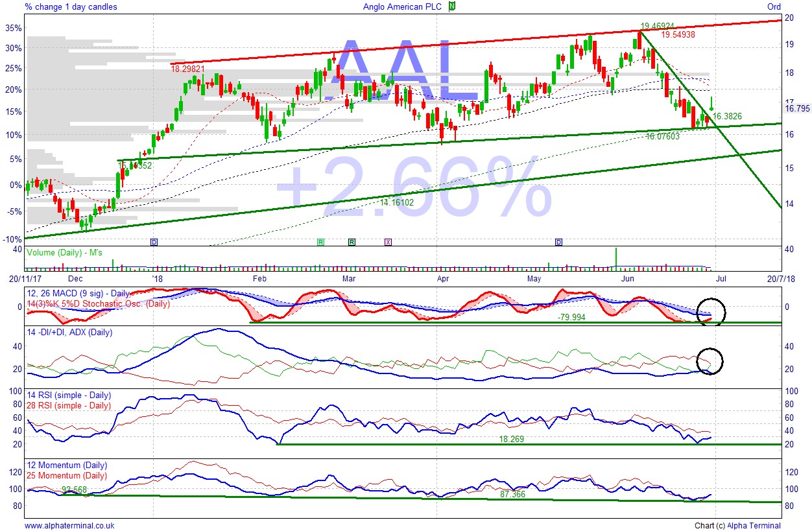Click the 35% mark on the percent axis
The width and height of the screenshot is (812, 531).
pos(14,29)
